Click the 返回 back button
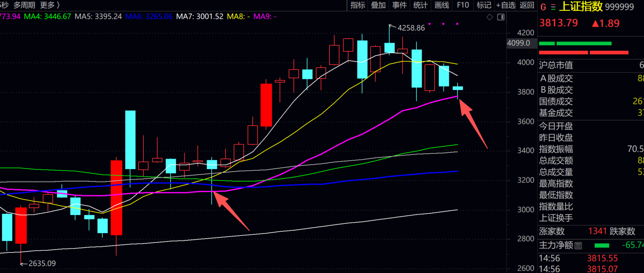 pos(527,5)
